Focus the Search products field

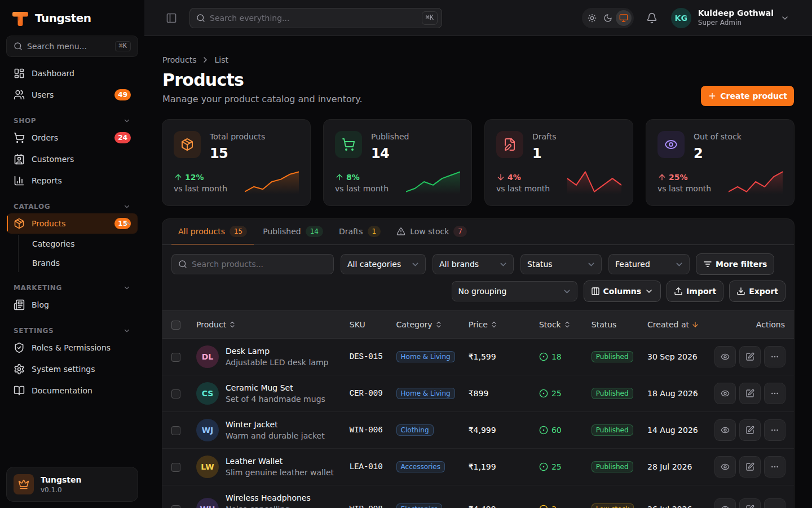pyautogui.click(x=253, y=264)
